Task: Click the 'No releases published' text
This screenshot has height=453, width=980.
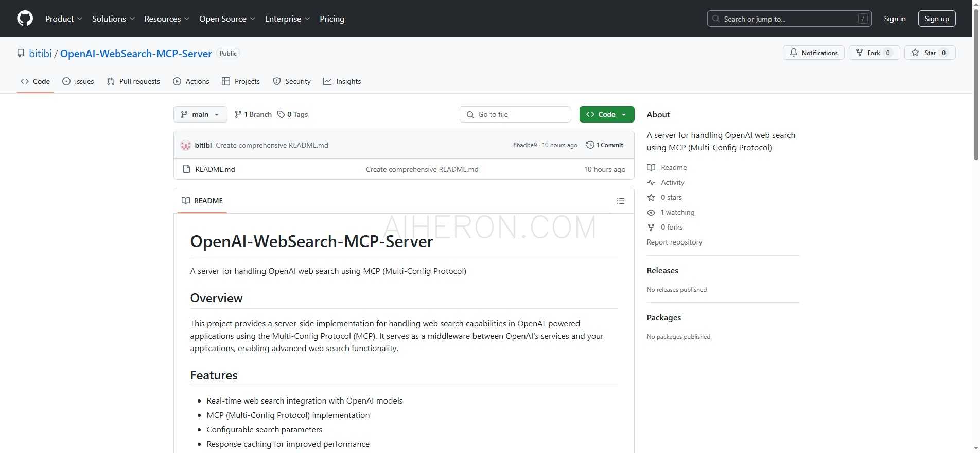Action: [677, 290]
